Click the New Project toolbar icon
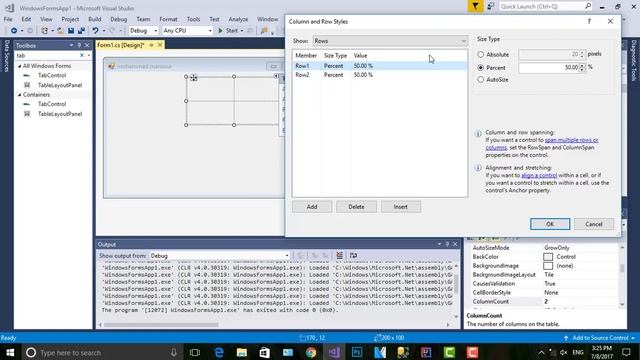 click(44, 31)
